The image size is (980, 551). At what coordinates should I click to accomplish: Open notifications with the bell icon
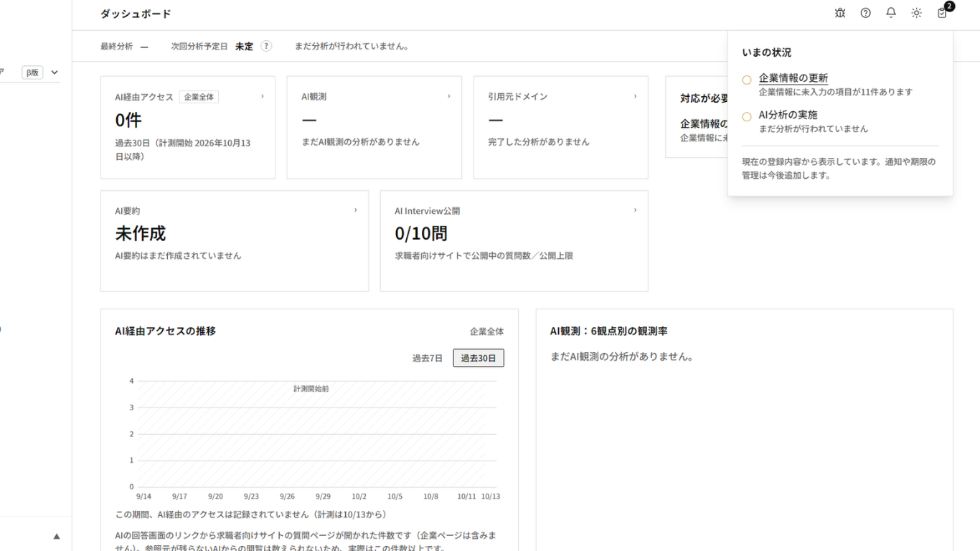pyautogui.click(x=891, y=13)
